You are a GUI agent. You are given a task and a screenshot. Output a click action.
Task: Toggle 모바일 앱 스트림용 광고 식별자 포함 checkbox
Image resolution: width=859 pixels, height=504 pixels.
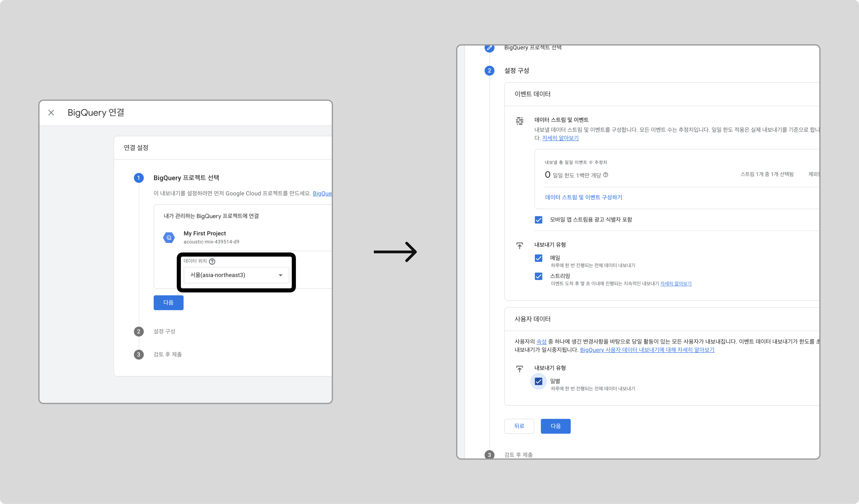[539, 220]
